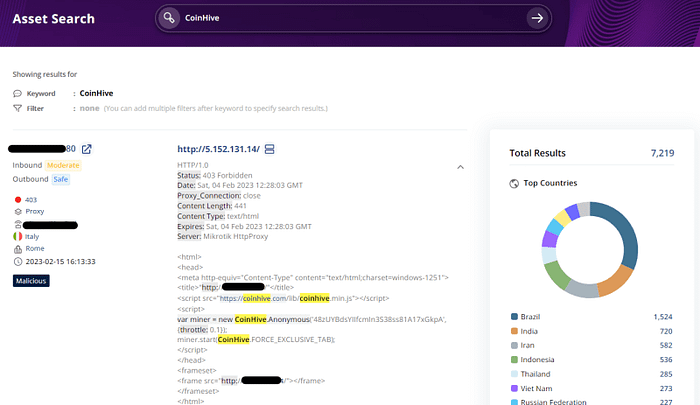Click the router icon beside the redacted entry

pos(18,224)
